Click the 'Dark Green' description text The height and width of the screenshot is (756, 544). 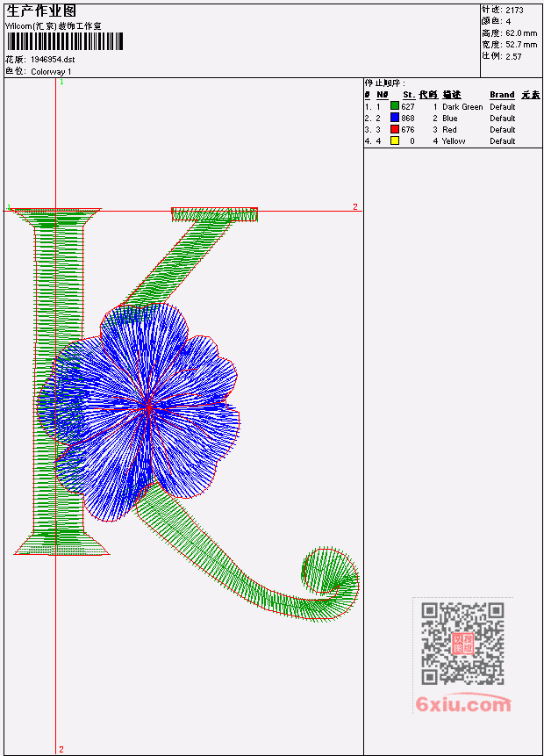[x=462, y=107]
